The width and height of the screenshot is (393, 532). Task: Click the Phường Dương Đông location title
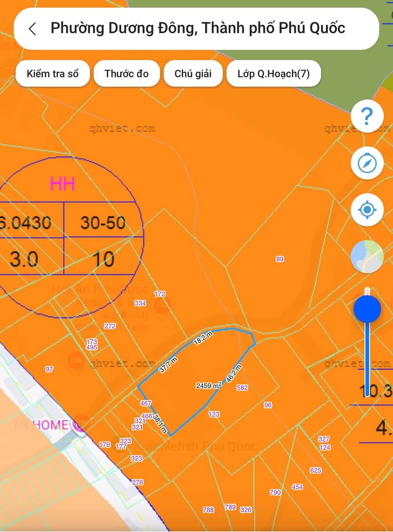[x=198, y=28]
